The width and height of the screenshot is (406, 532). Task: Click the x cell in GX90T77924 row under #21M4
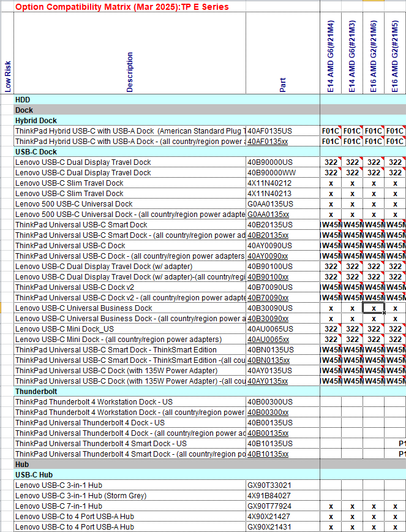pos(331,506)
